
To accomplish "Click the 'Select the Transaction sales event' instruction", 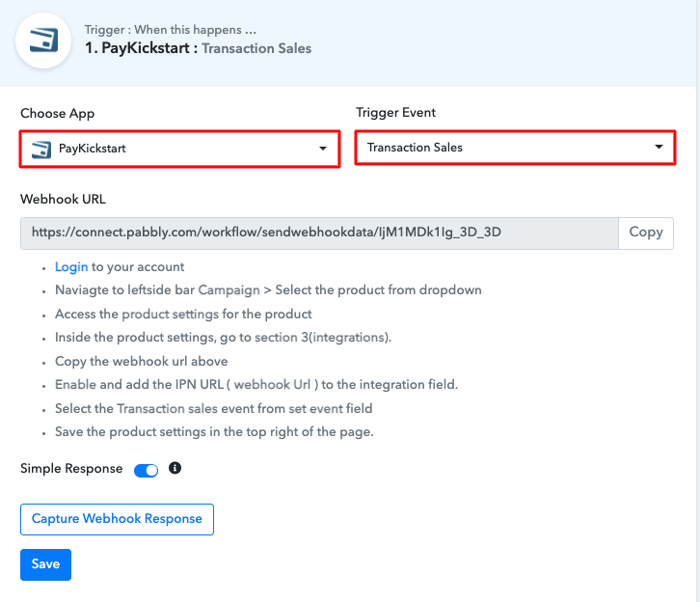I will (x=213, y=408).
